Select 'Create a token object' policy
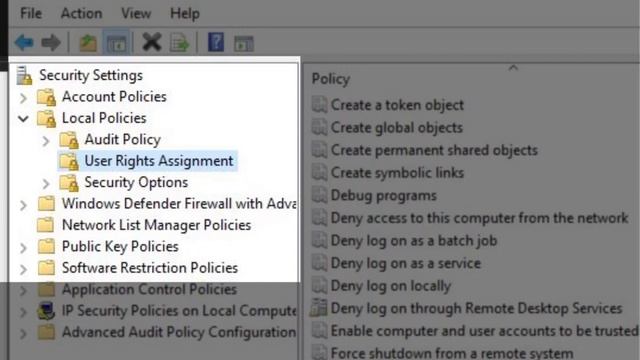The height and width of the screenshot is (360, 640). [397, 105]
